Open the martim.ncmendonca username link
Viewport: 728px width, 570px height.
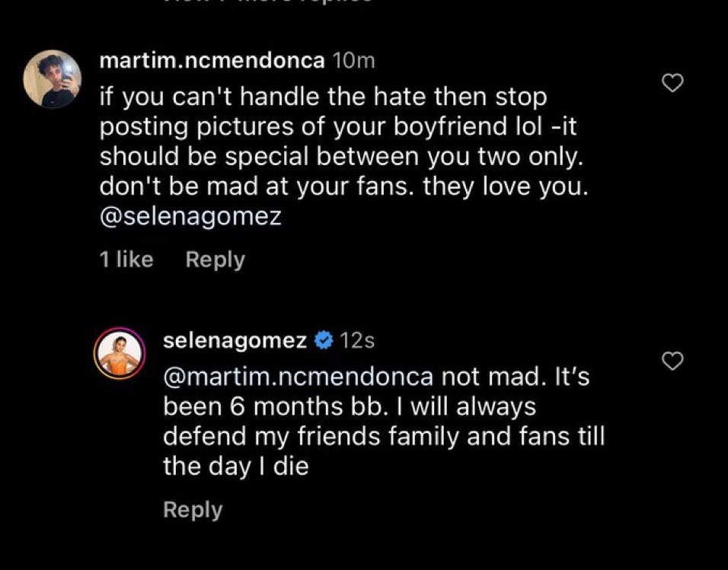coord(212,62)
